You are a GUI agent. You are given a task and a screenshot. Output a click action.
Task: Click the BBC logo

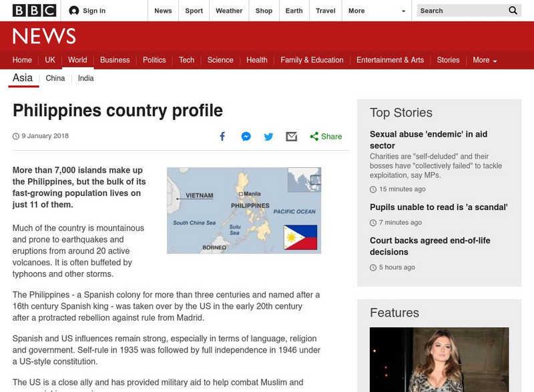34,10
